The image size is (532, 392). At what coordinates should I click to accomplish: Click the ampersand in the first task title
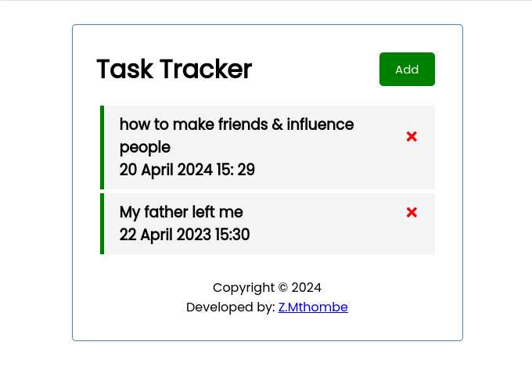pyautogui.click(x=277, y=124)
